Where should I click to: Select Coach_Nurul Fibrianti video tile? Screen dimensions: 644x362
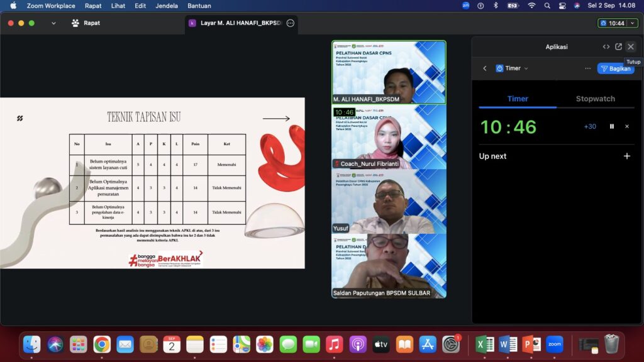click(x=389, y=137)
